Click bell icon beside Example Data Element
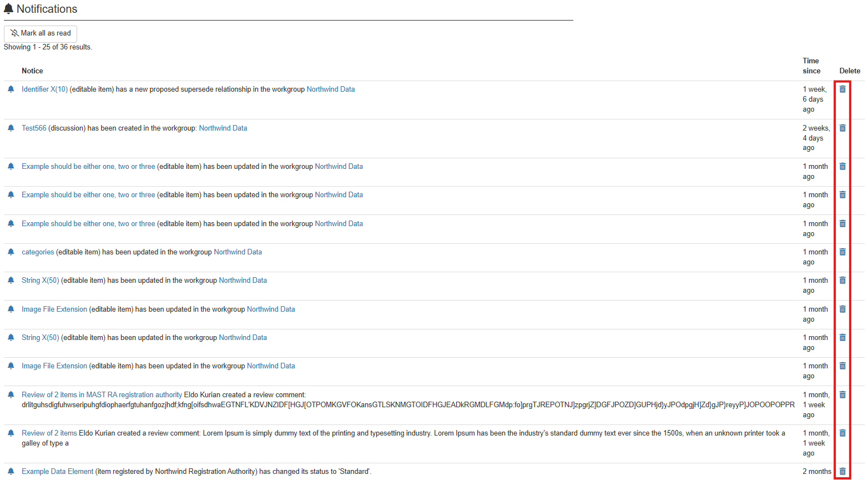Viewport: 868px width, 480px height. pyautogui.click(x=11, y=472)
